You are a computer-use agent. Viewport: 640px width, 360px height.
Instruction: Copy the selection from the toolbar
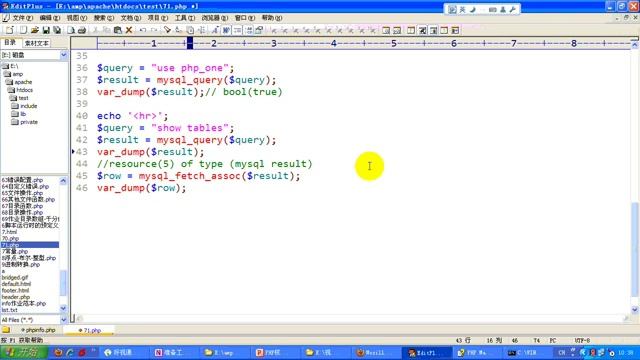coord(107,30)
